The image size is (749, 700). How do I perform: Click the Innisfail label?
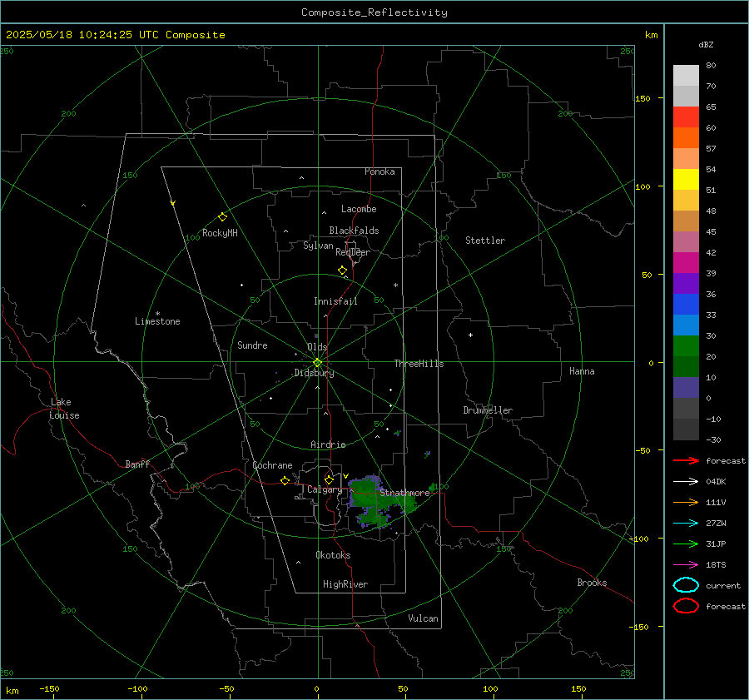pyautogui.click(x=335, y=301)
